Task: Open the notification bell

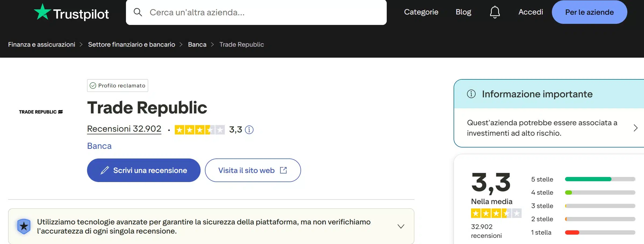Action: coord(494,12)
